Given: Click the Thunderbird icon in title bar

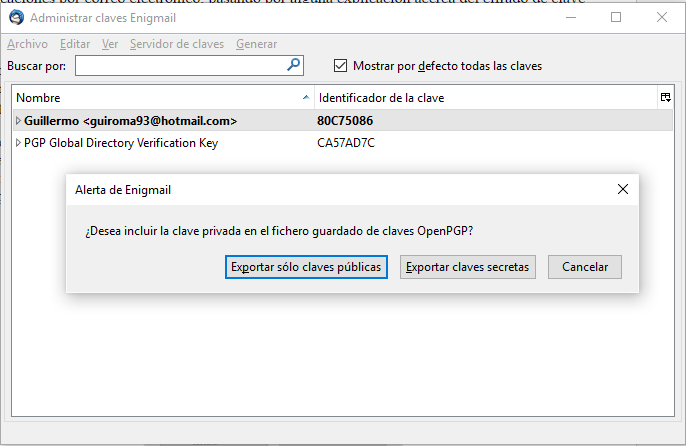Looking at the screenshot, I should 17,18.
